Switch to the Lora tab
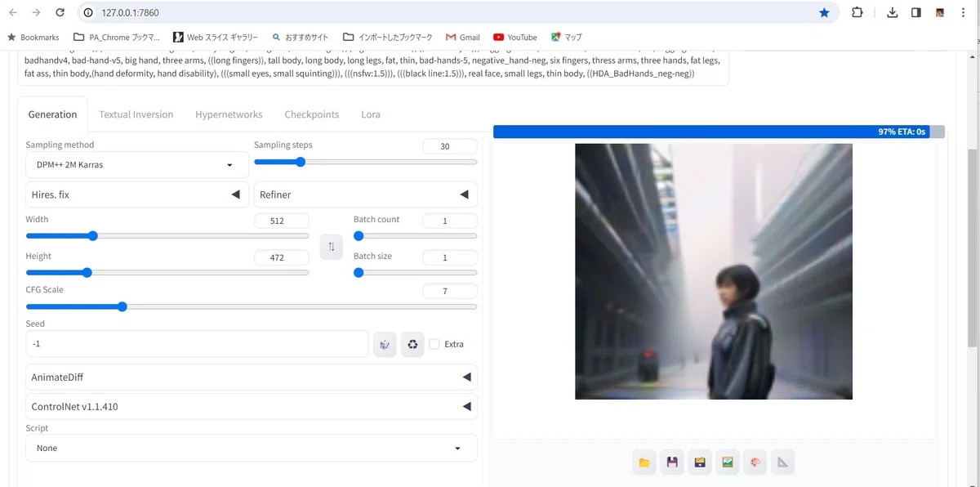The image size is (980, 487). [x=371, y=114]
